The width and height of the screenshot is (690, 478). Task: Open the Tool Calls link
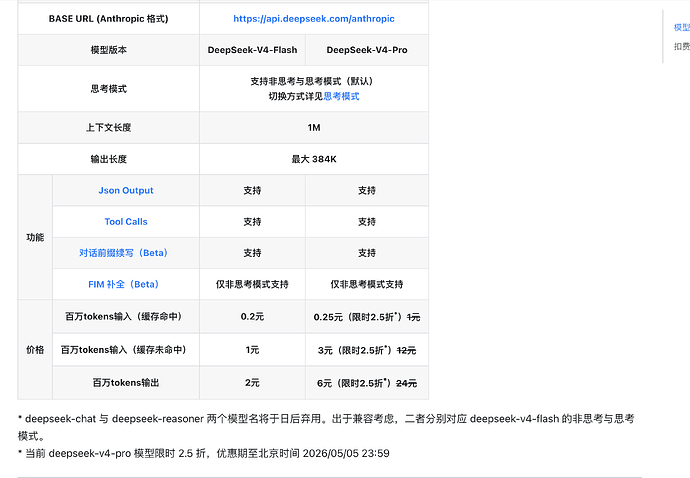point(126,222)
